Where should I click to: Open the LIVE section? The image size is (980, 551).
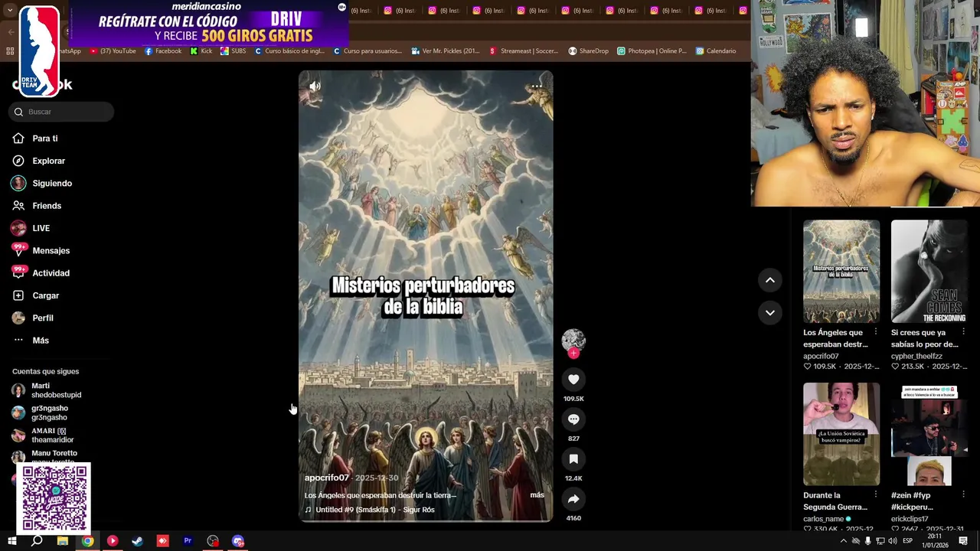tap(41, 228)
